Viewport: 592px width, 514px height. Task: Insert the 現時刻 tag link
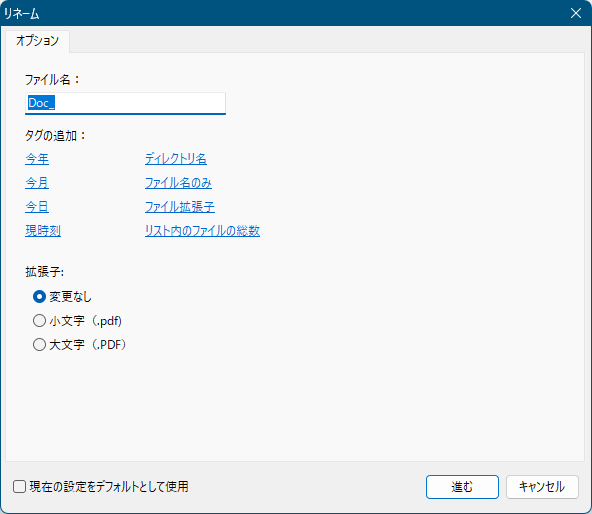pyautogui.click(x=43, y=231)
